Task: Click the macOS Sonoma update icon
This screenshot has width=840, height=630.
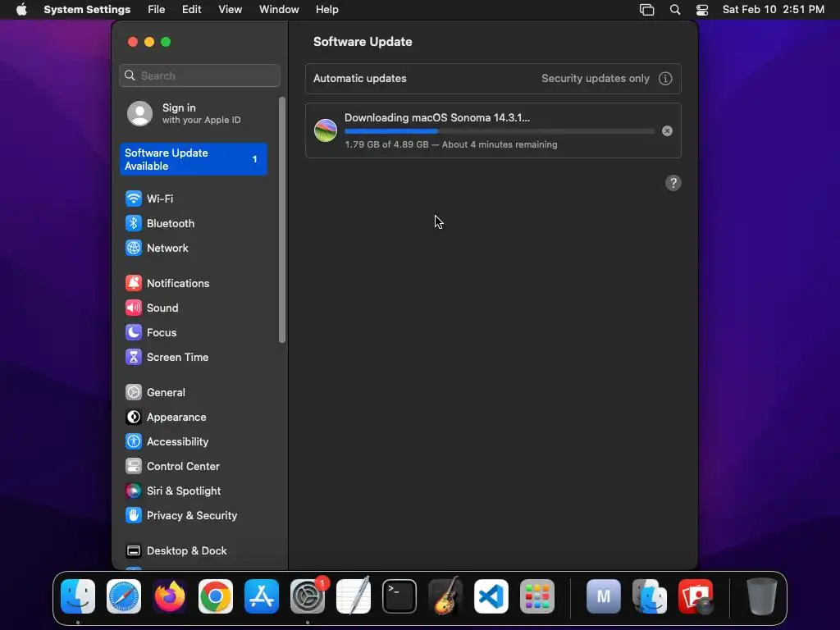Action: click(326, 130)
